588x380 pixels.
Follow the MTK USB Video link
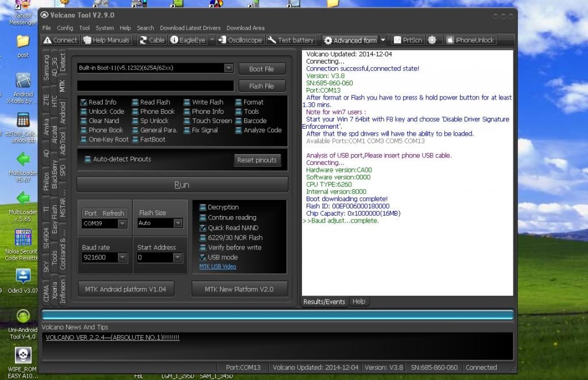[218, 267]
